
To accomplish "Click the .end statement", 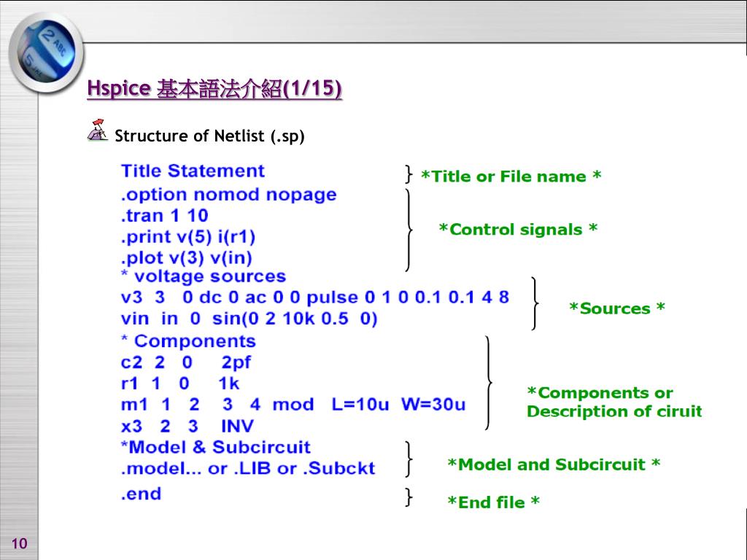I will [141, 494].
